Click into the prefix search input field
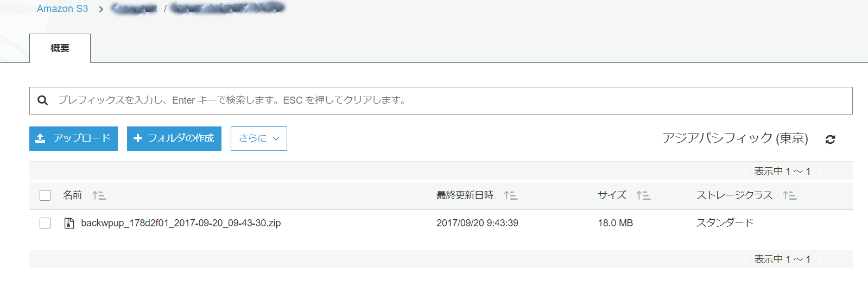 [441, 100]
